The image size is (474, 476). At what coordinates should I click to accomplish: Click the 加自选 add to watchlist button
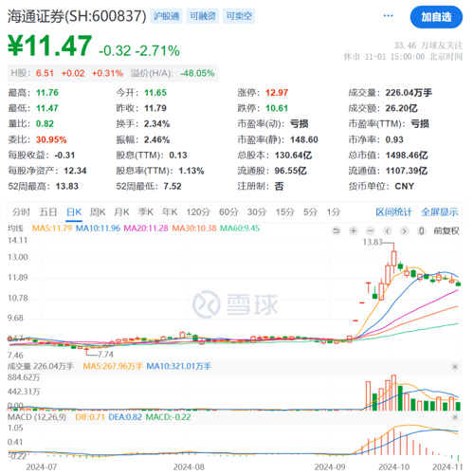pyautogui.click(x=436, y=17)
